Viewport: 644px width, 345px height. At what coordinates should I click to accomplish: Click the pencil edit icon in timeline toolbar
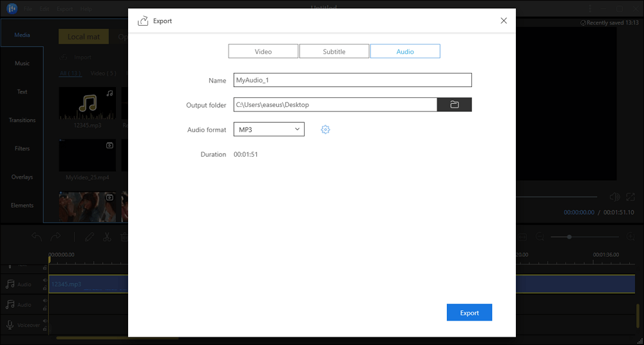pos(90,237)
